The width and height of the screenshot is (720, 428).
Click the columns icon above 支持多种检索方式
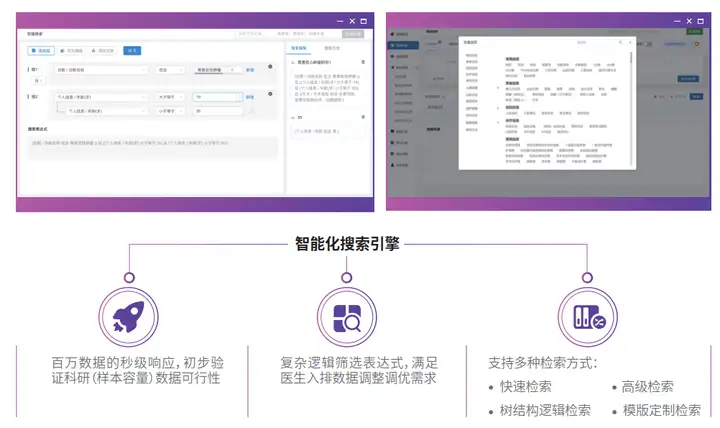pyautogui.click(x=589, y=317)
